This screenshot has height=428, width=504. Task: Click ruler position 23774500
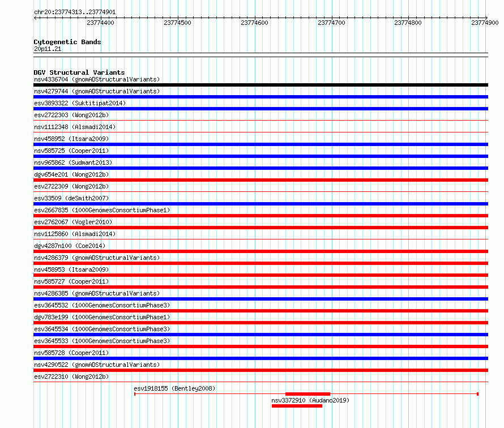(177, 23)
